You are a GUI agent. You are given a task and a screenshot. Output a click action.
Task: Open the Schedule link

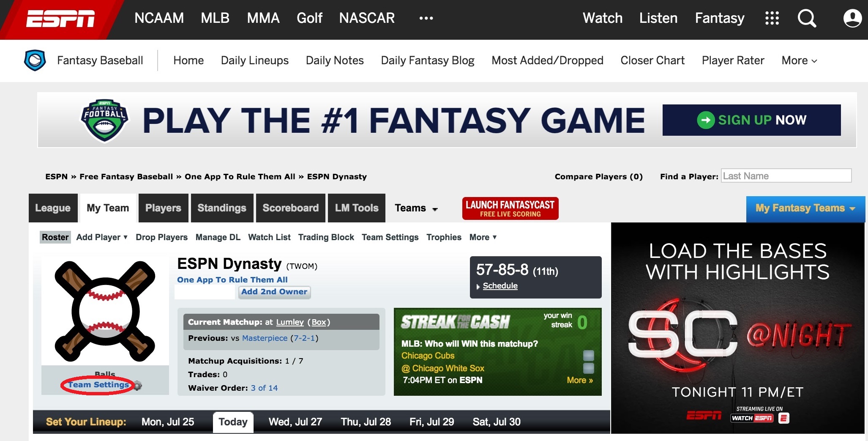click(500, 286)
